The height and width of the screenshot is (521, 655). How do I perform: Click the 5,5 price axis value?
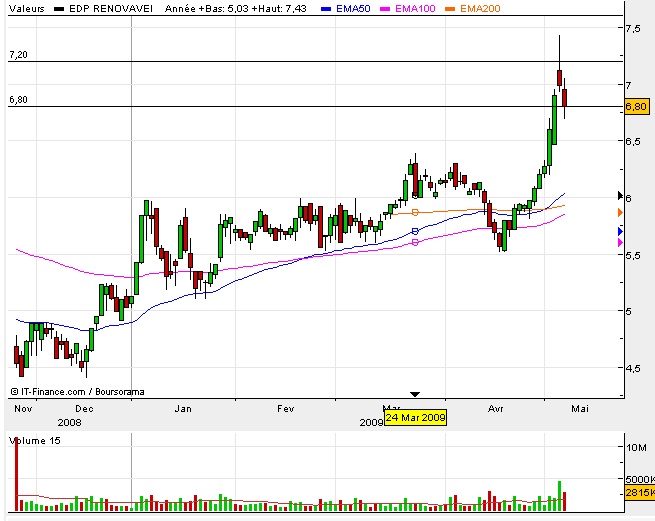coord(632,255)
